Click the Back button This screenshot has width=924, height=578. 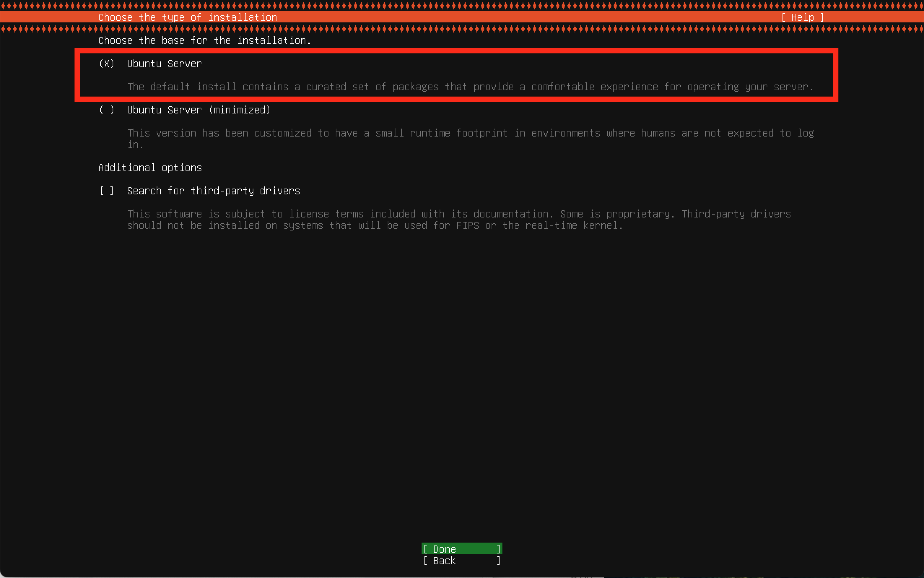pos(462,561)
